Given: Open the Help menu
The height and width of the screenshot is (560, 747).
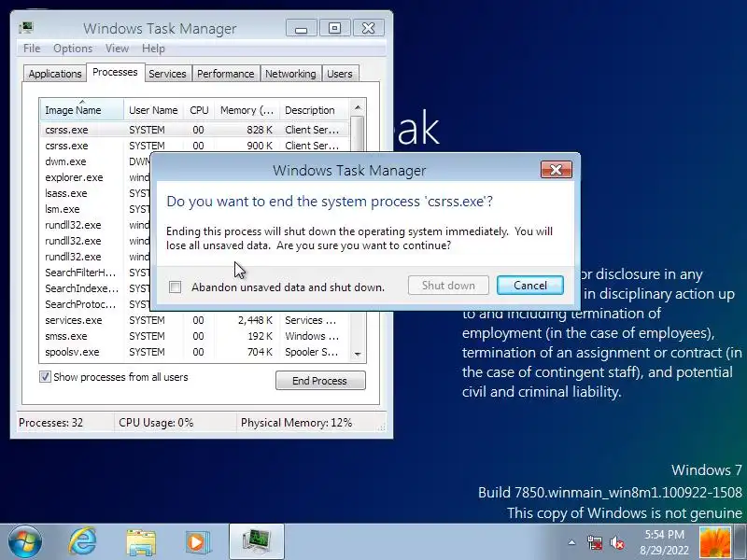Looking at the screenshot, I should tap(153, 49).
